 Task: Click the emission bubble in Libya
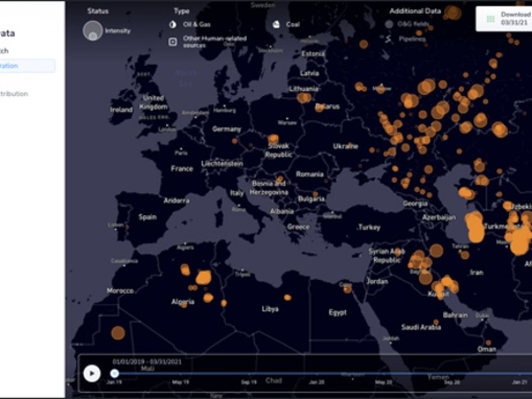click(x=287, y=297)
